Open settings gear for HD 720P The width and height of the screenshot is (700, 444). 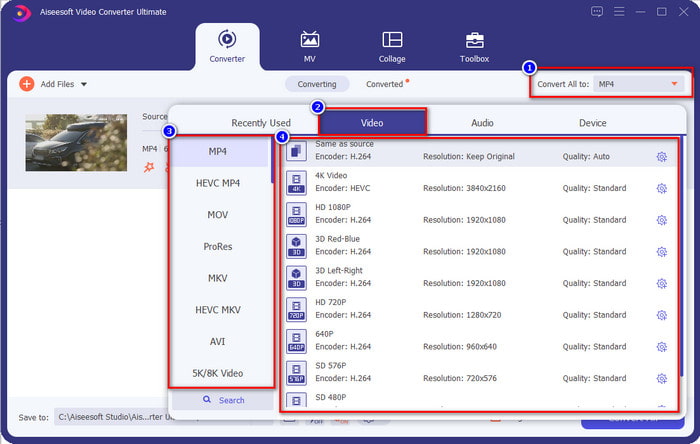point(662,315)
